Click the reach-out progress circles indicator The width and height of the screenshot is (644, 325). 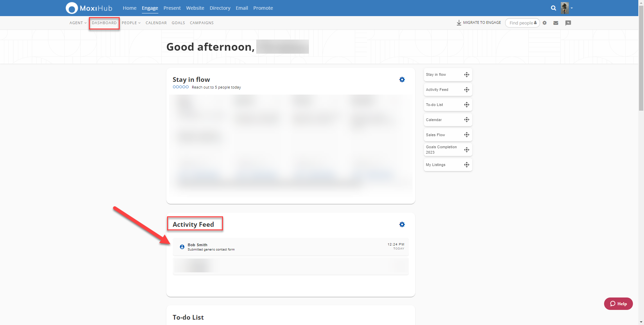point(181,87)
